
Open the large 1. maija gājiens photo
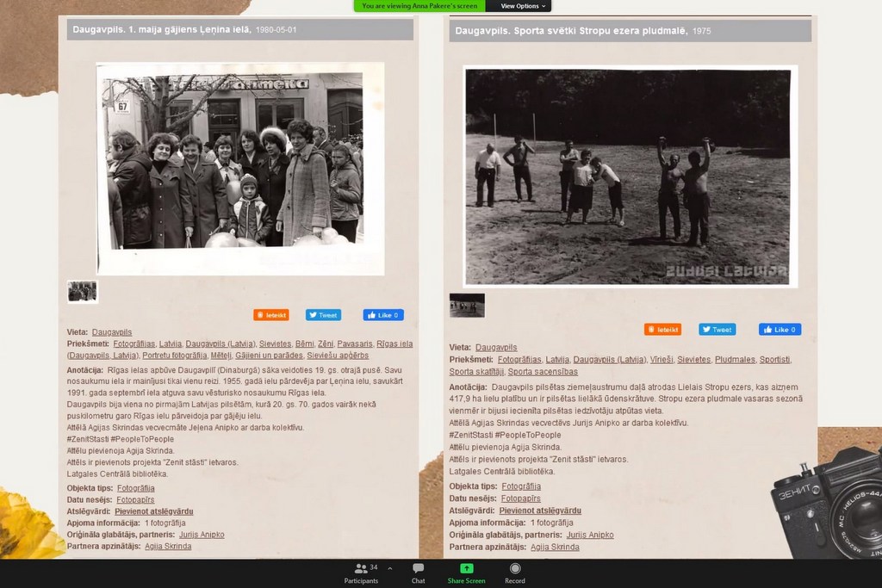click(241, 168)
